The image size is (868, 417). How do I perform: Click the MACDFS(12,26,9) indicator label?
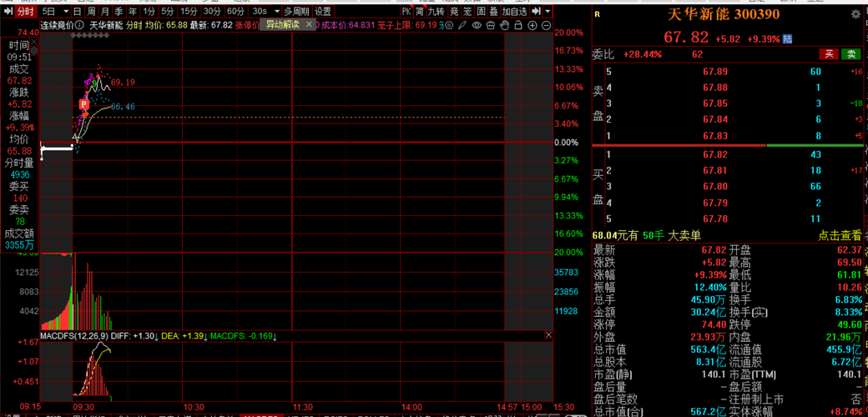[x=74, y=336]
